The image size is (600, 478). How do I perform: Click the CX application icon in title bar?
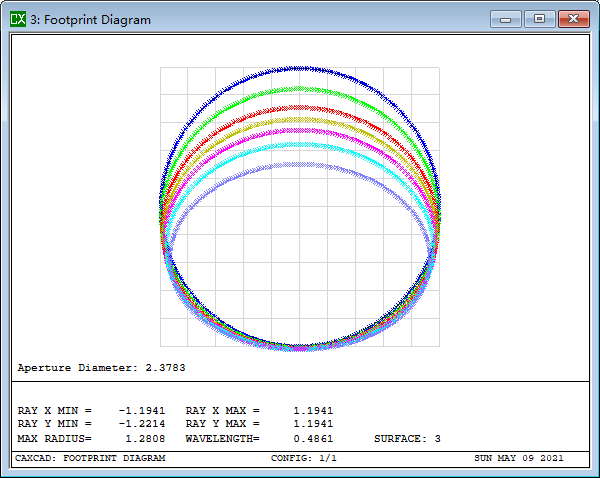click(x=18, y=19)
